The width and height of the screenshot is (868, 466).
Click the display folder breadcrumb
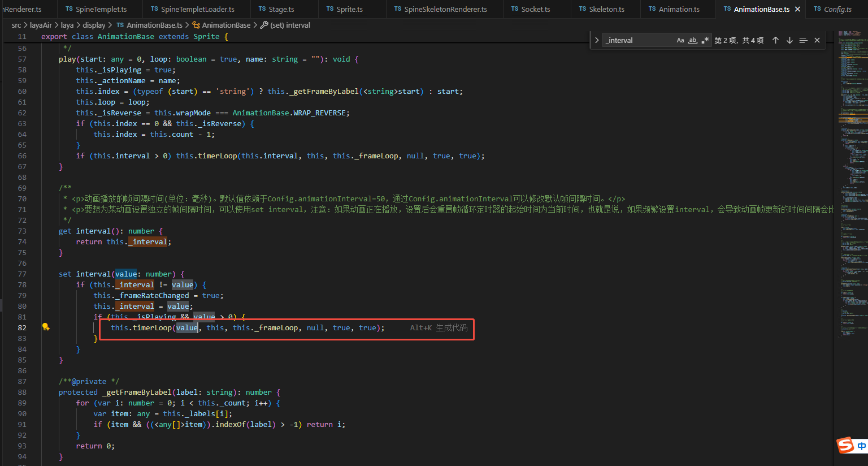click(94, 25)
